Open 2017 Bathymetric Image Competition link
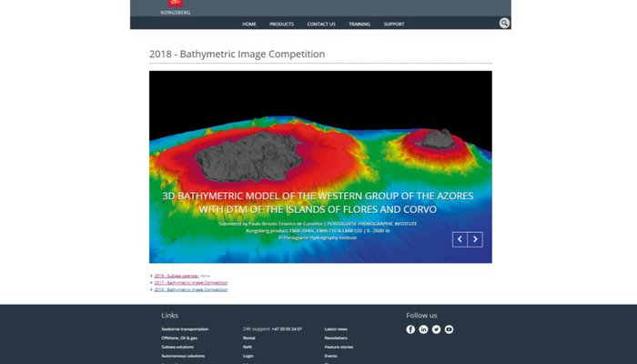The image size is (637, 364). coord(191,283)
